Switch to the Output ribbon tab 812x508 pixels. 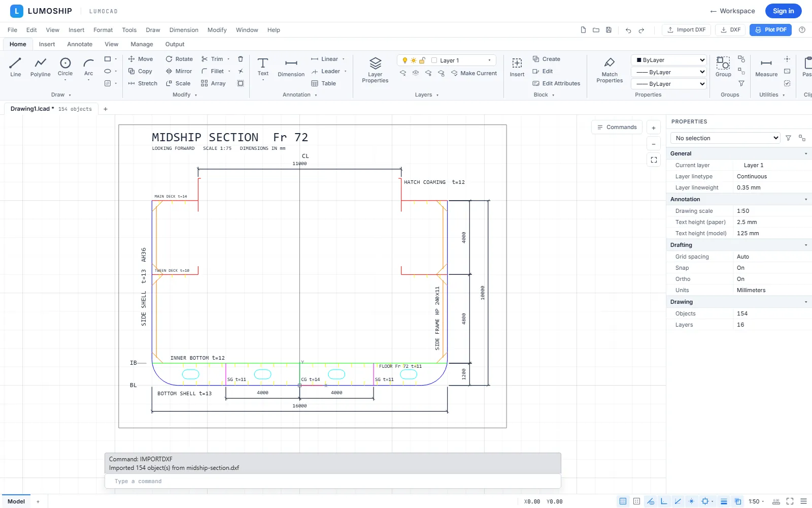(x=175, y=44)
